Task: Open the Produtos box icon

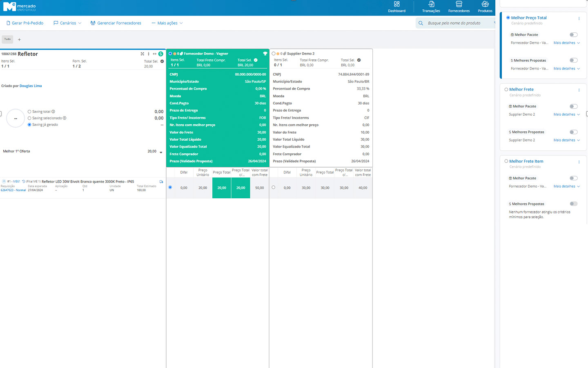Action: pyautogui.click(x=485, y=4)
